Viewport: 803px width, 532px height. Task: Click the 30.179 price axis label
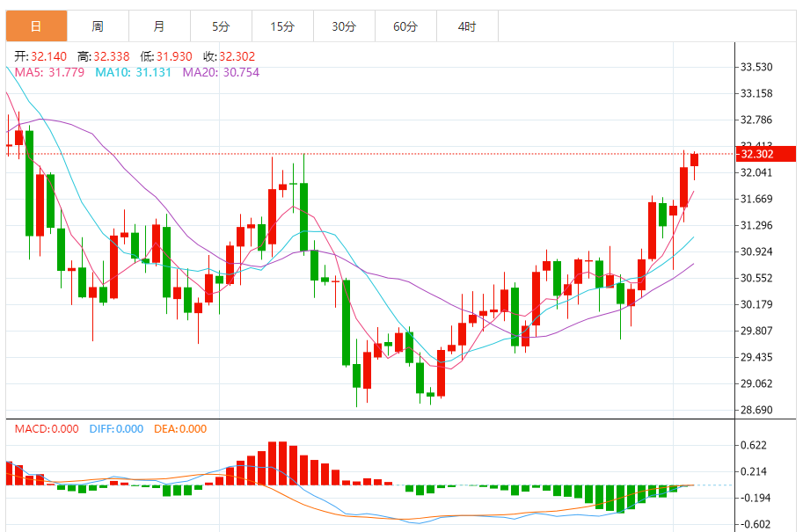[x=756, y=304]
